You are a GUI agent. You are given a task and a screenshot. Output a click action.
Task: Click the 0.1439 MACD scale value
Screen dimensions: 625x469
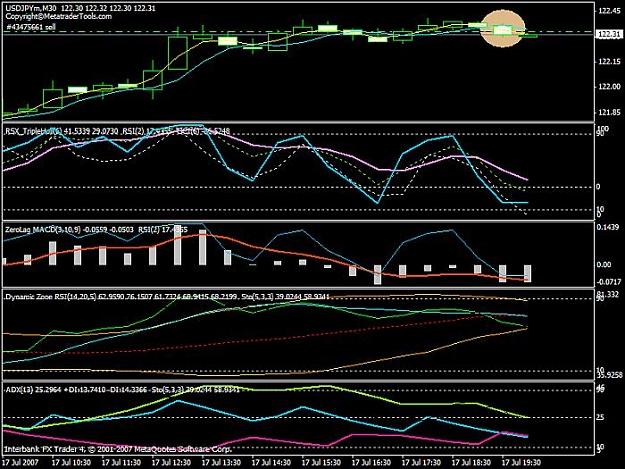pyautogui.click(x=609, y=227)
